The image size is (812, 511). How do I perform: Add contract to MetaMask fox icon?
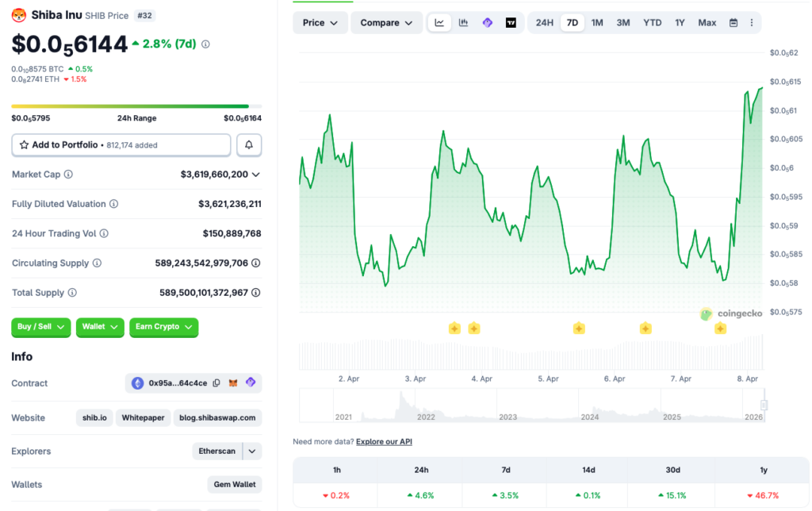coord(232,383)
